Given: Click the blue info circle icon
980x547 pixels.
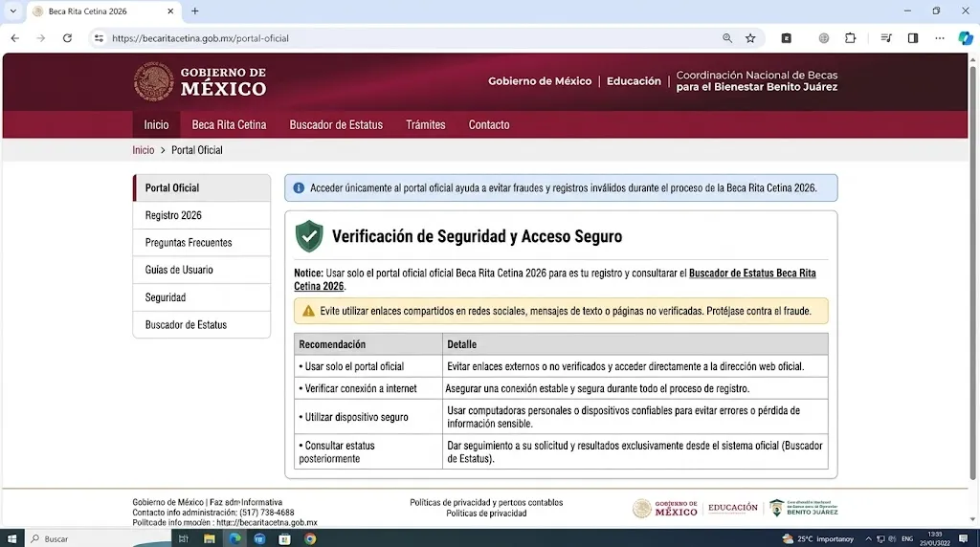Looking at the screenshot, I should click(299, 188).
